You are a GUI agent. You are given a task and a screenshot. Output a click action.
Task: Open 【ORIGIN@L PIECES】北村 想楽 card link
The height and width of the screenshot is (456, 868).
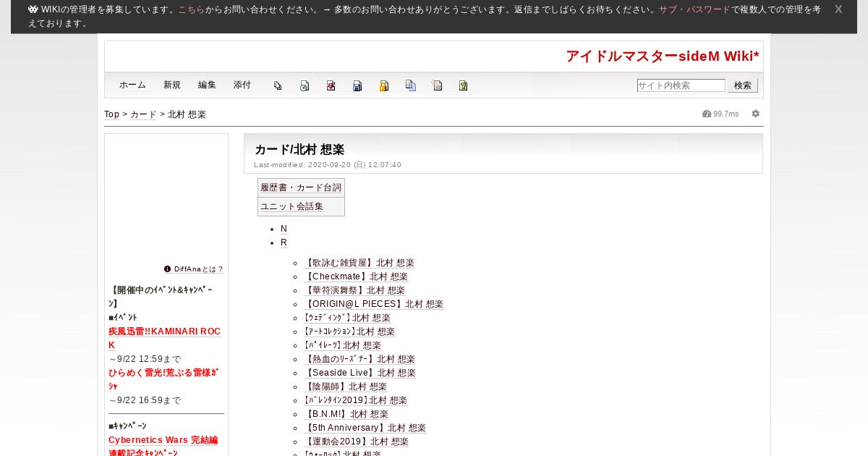click(x=373, y=304)
